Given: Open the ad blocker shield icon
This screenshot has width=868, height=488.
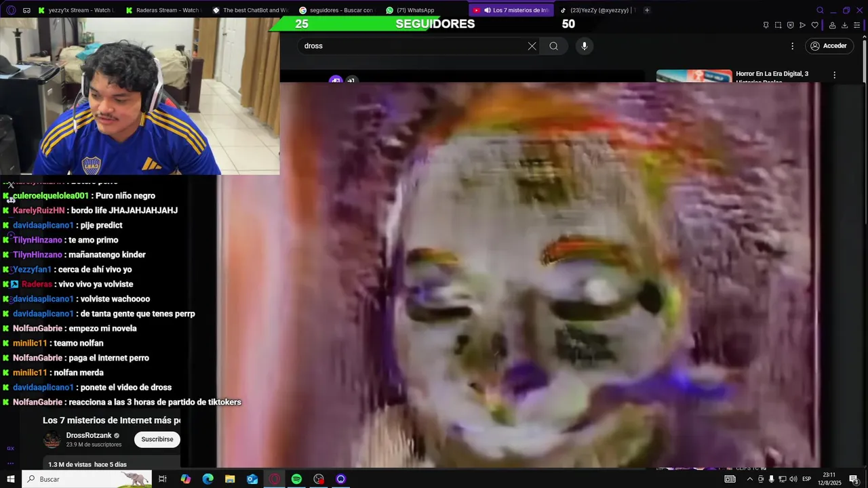Looking at the screenshot, I should coord(790,25).
